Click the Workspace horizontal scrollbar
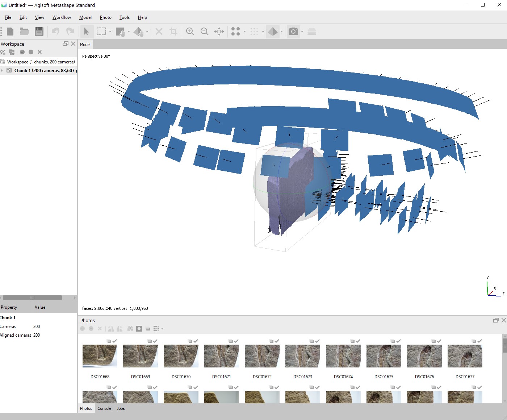Image resolution: width=507 pixels, height=420 pixels. 33,298
